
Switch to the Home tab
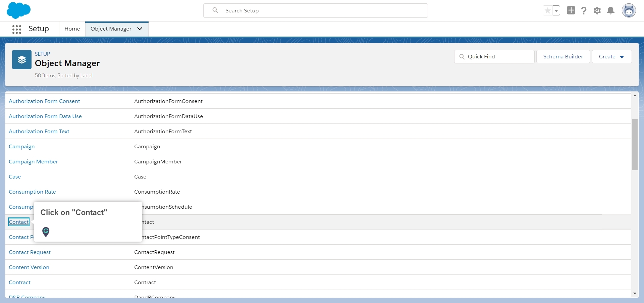tap(72, 29)
